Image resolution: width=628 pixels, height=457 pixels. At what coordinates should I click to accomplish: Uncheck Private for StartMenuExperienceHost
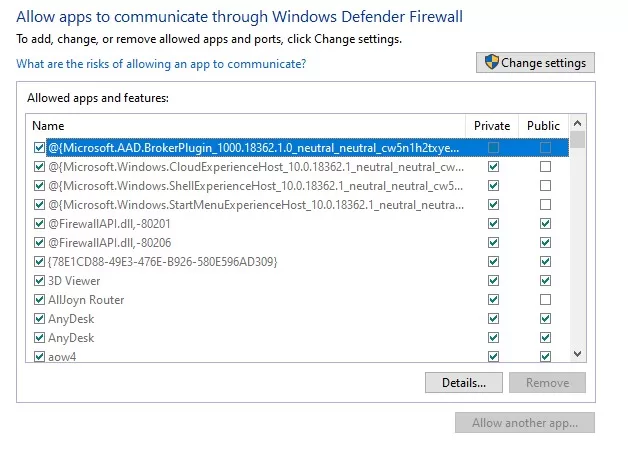click(493, 205)
